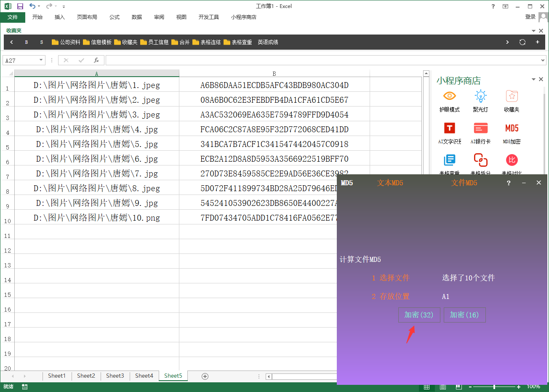Open the 小程序商店 ribbon tab
The image size is (549, 392).
244,17
